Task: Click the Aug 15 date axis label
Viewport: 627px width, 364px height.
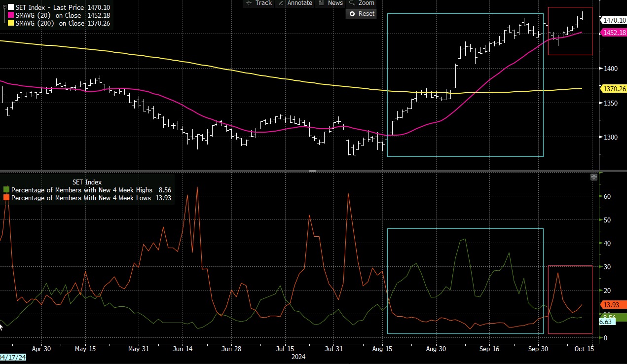Action: tap(383, 349)
